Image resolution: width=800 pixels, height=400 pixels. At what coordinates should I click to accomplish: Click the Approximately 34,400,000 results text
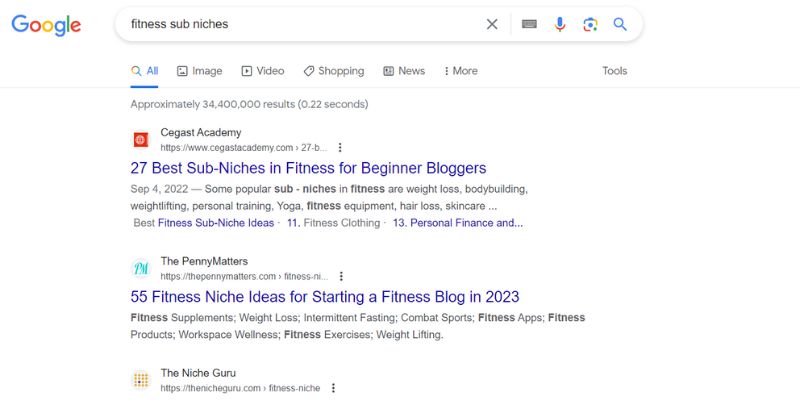[249, 105]
